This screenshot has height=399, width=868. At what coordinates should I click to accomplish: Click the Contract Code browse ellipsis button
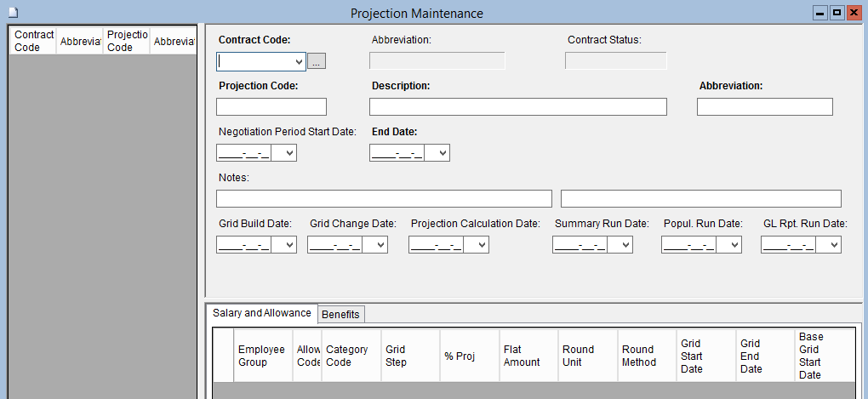(x=317, y=61)
